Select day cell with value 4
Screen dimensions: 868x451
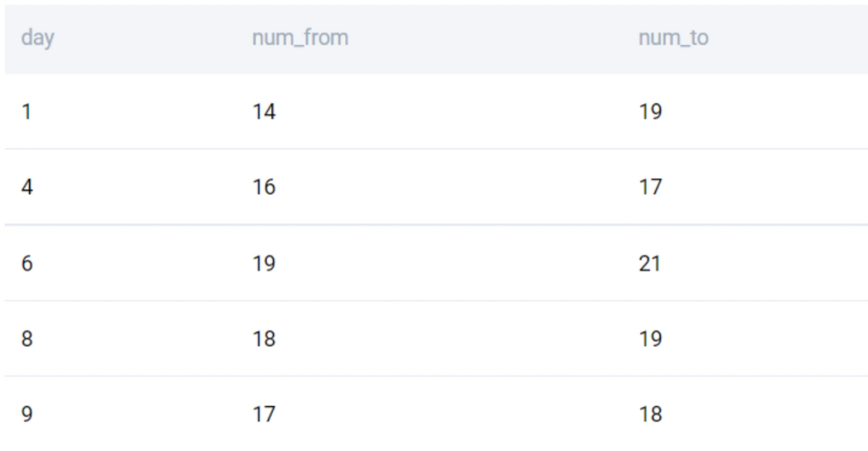pyautogui.click(x=27, y=187)
